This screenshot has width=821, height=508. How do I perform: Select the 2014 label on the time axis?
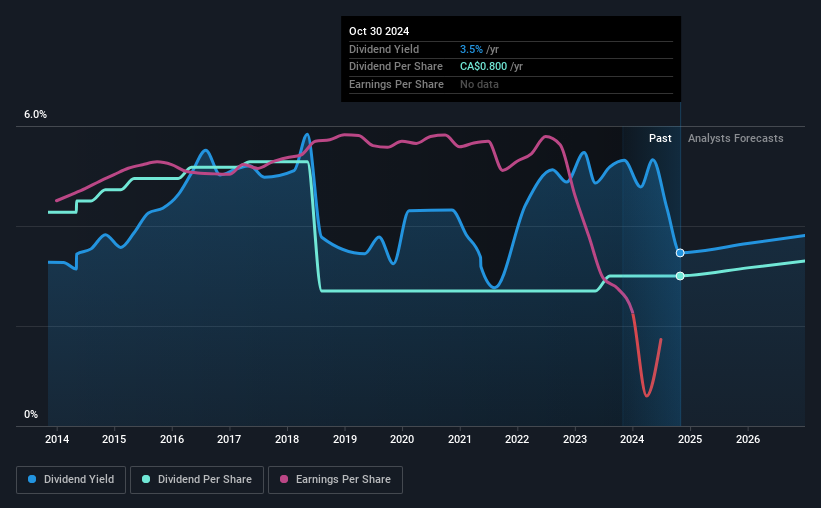[57, 439]
